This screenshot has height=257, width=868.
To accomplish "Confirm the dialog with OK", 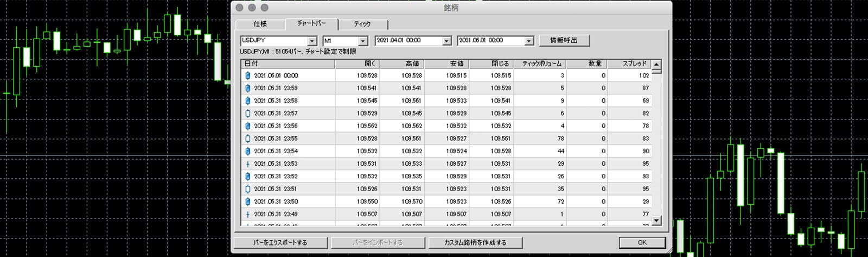I will point(642,242).
